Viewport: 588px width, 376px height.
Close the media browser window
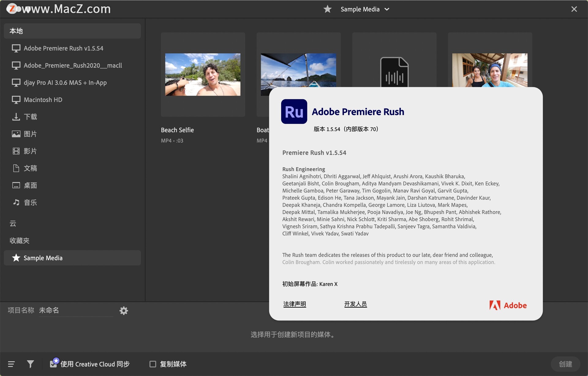(x=574, y=9)
